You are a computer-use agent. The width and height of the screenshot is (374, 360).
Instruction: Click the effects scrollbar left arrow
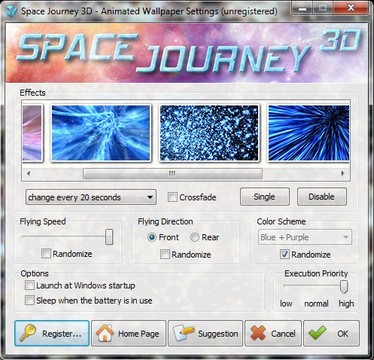pos(29,173)
